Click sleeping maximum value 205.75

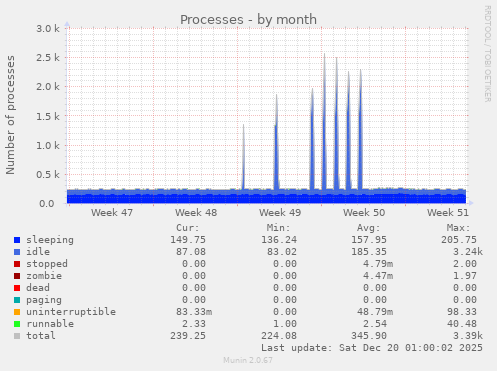point(459,240)
